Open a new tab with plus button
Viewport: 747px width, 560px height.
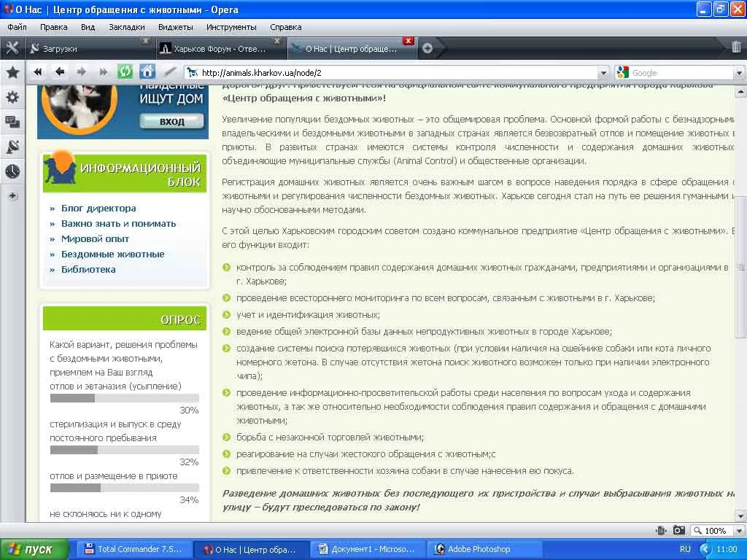click(x=427, y=48)
